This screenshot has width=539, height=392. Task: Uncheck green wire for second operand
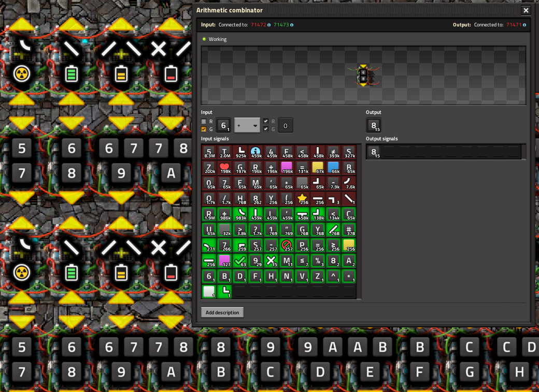(266, 129)
